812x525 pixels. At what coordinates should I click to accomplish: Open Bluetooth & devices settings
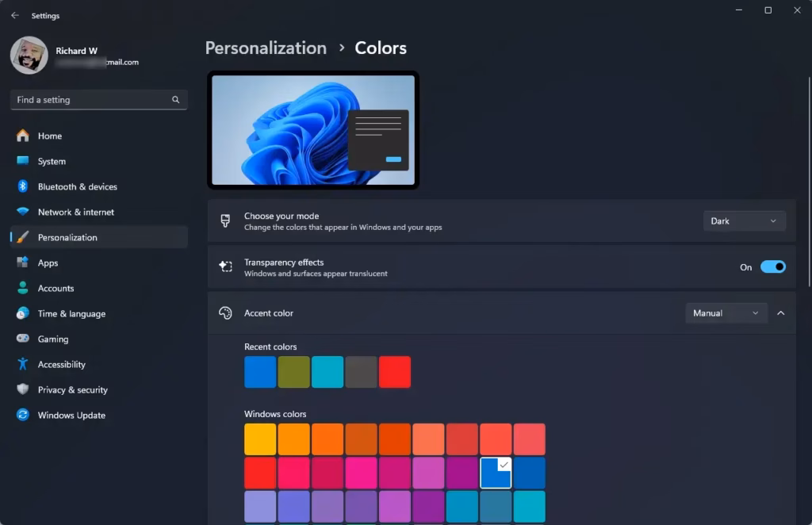[99, 186]
